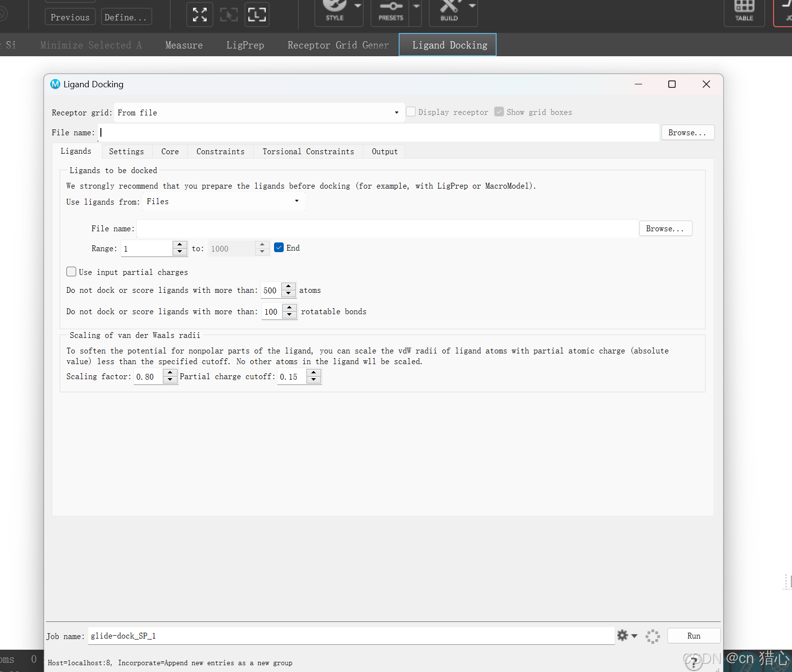Screen dimensions: 792x672
Task: Select the LigPrep task shortcut
Action: point(245,45)
